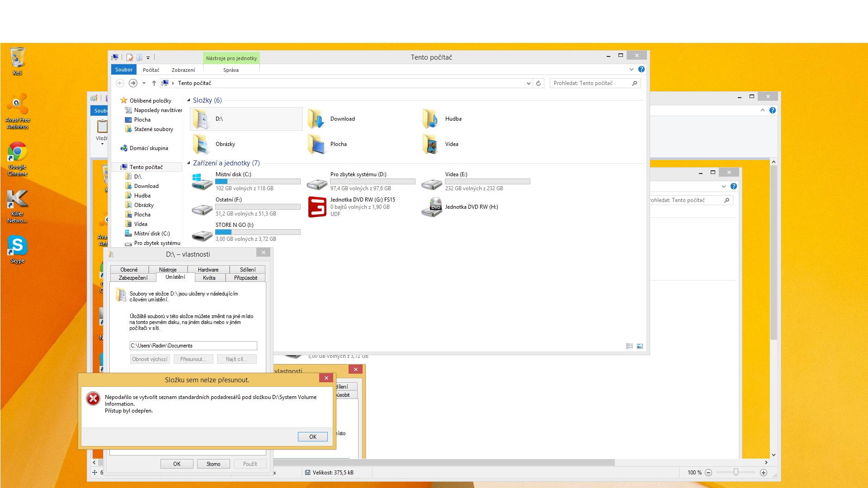
Task: Click Storno in the D:\ properties dialog
Action: pos(213,464)
